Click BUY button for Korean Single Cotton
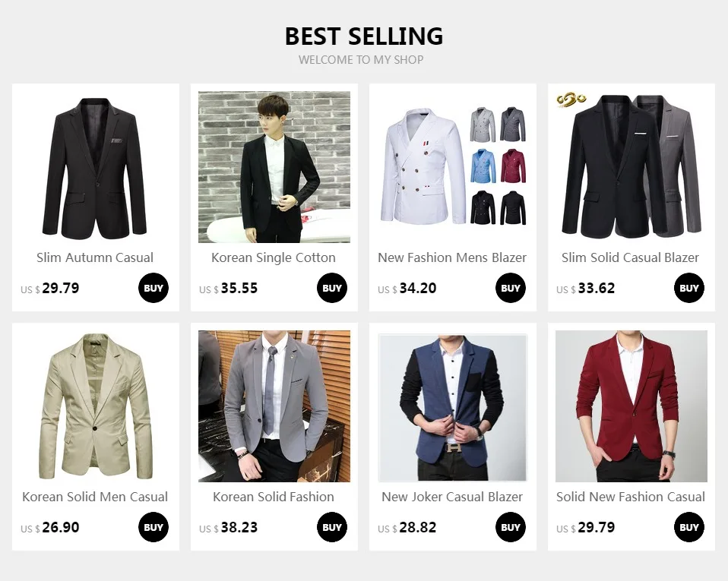728x581 pixels. click(332, 288)
